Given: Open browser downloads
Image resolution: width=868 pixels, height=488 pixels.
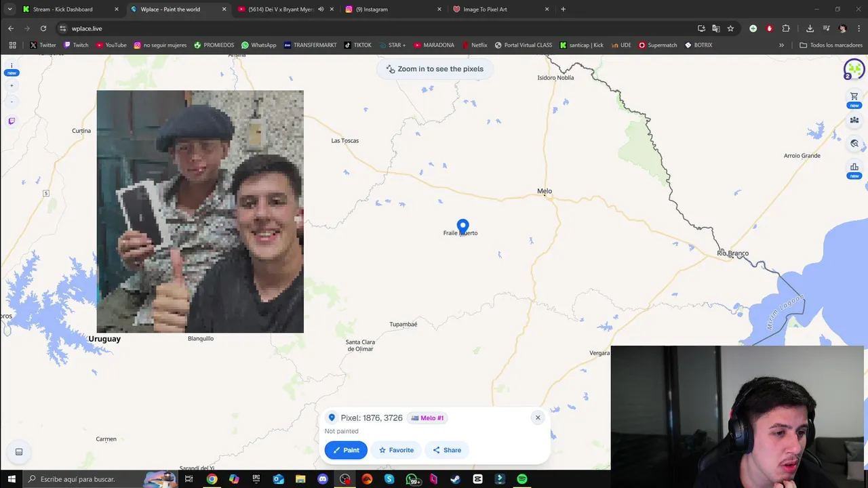Looking at the screenshot, I should point(810,28).
